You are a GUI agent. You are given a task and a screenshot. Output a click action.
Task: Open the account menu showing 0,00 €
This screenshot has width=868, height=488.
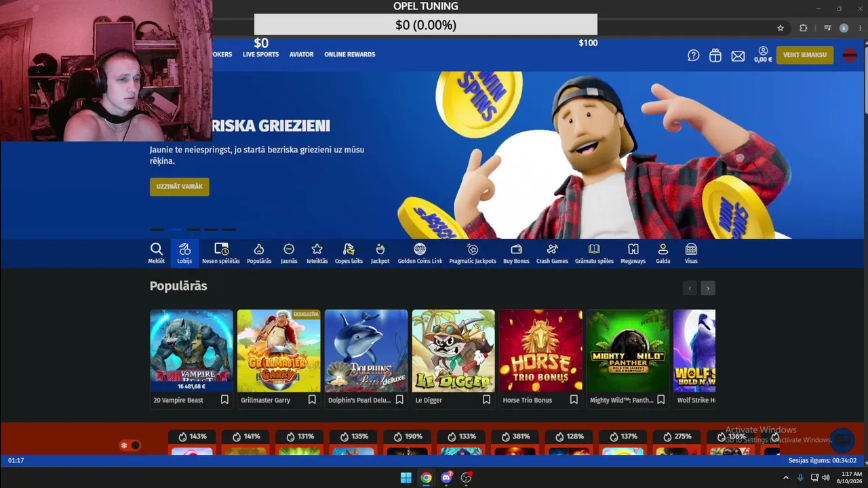763,55
